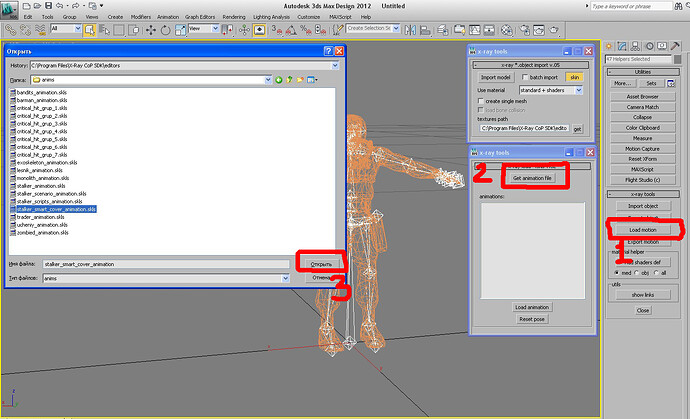This screenshot has height=419, width=690.
Task: Create new folder in the open dialog
Action: [x=300, y=79]
